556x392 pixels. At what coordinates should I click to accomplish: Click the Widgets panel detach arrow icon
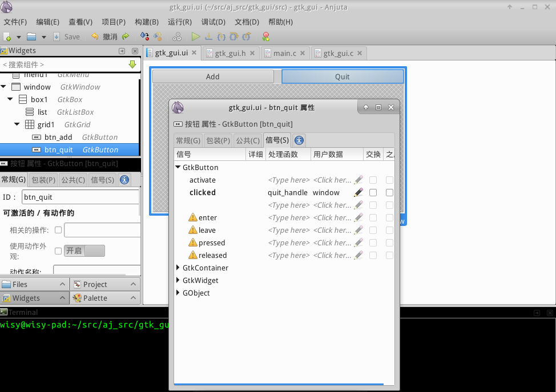coord(122,51)
